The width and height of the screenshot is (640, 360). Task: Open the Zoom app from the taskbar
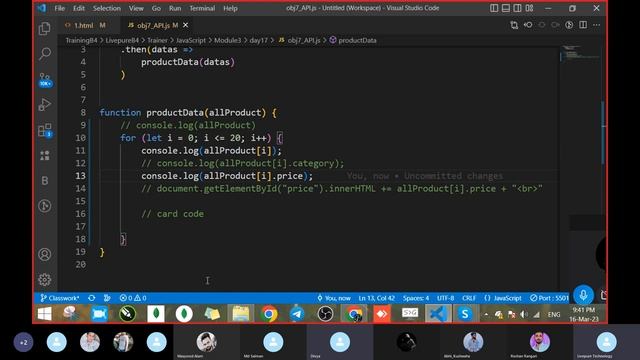99,314
